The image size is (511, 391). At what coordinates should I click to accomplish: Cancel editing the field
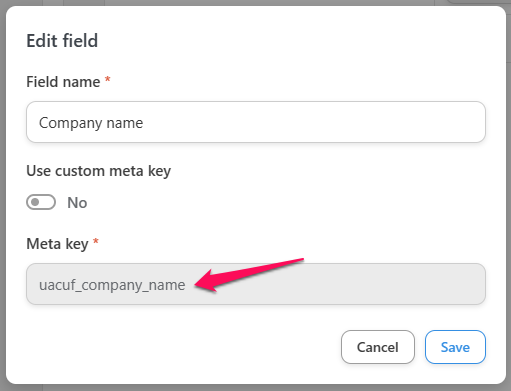(x=378, y=347)
